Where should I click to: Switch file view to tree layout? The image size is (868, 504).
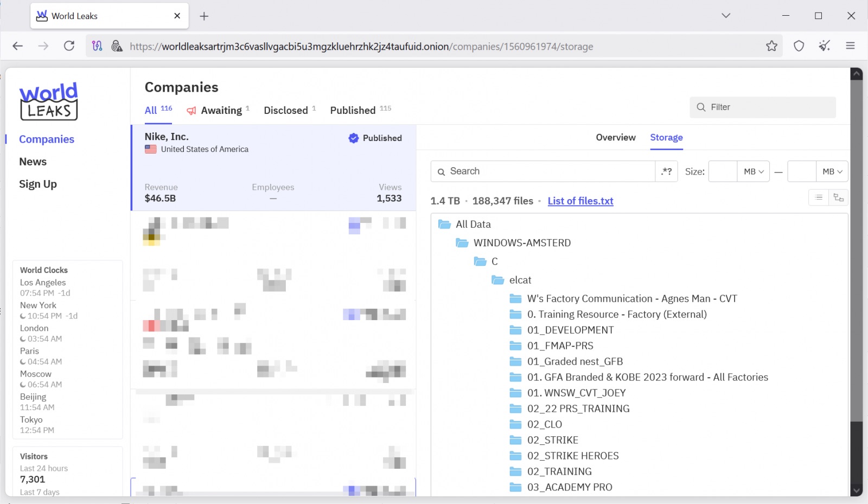tap(839, 197)
